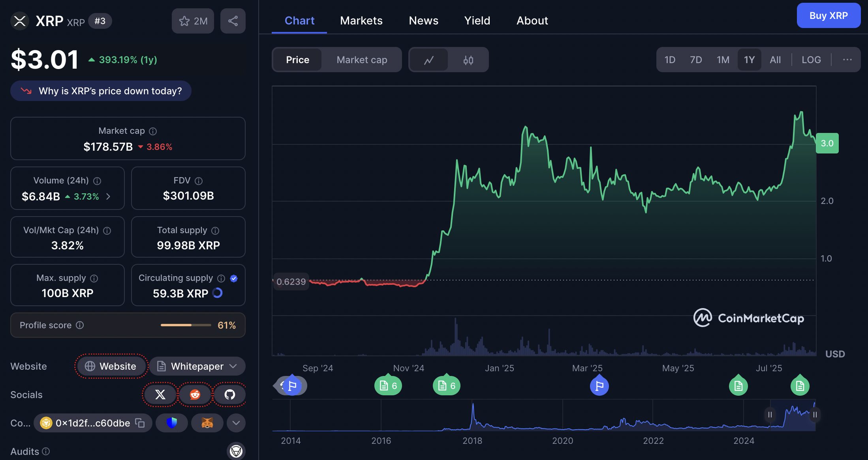
Task: Copy the contract address 0x1d2f...c60dbe
Action: click(140, 423)
